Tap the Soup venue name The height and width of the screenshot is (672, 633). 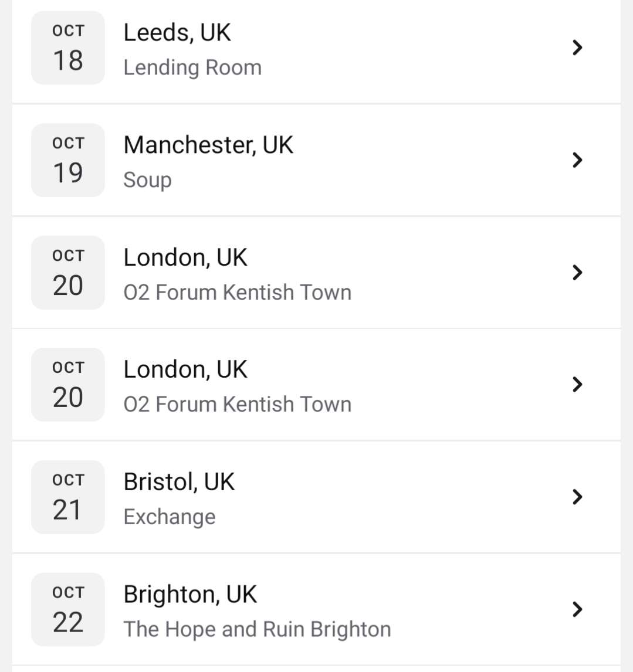[x=147, y=180]
